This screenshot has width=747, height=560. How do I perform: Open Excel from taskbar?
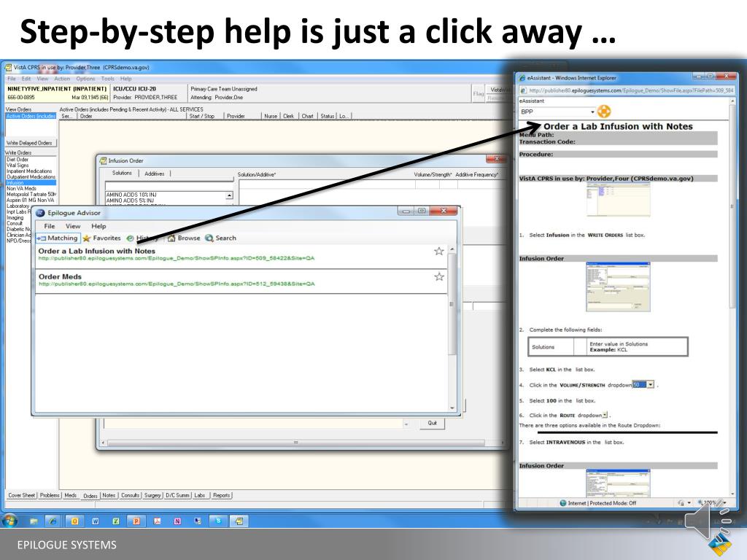(116, 521)
